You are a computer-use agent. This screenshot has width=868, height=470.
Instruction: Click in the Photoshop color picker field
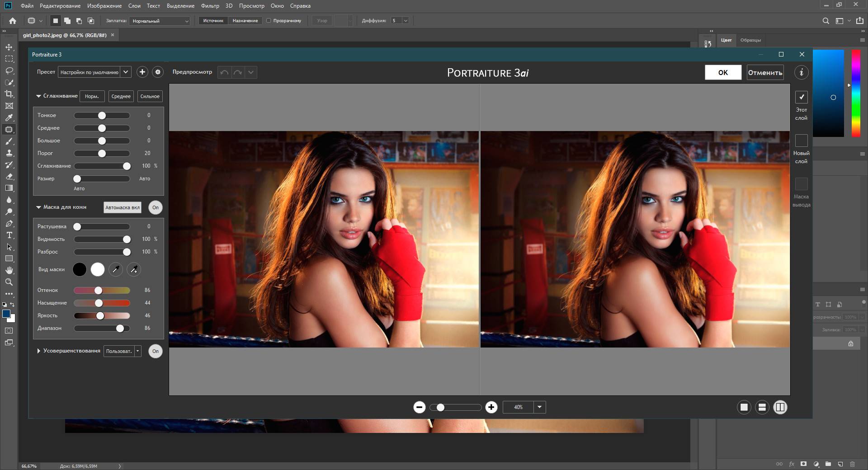[x=828, y=93]
